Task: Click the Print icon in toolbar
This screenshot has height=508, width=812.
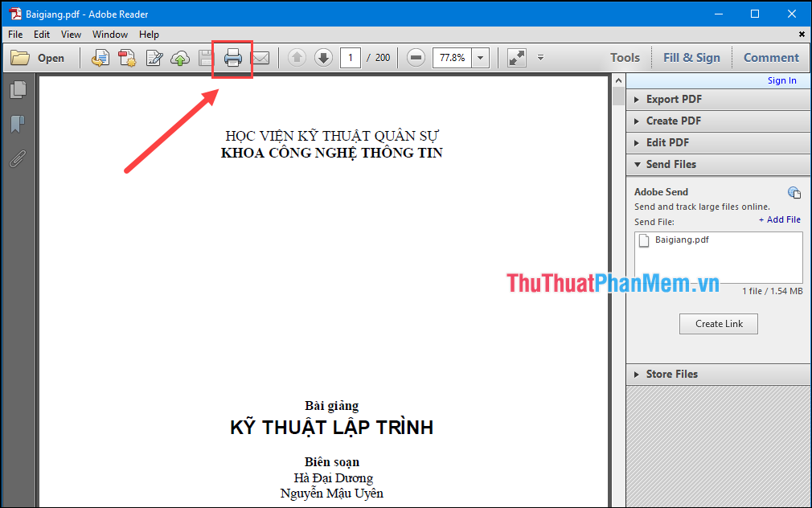Action: [x=232, y=58]
